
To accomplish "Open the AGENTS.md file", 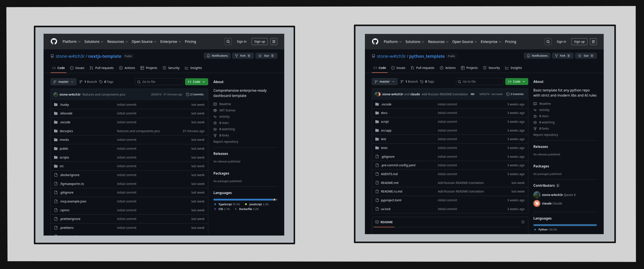I will pos(389,174).
